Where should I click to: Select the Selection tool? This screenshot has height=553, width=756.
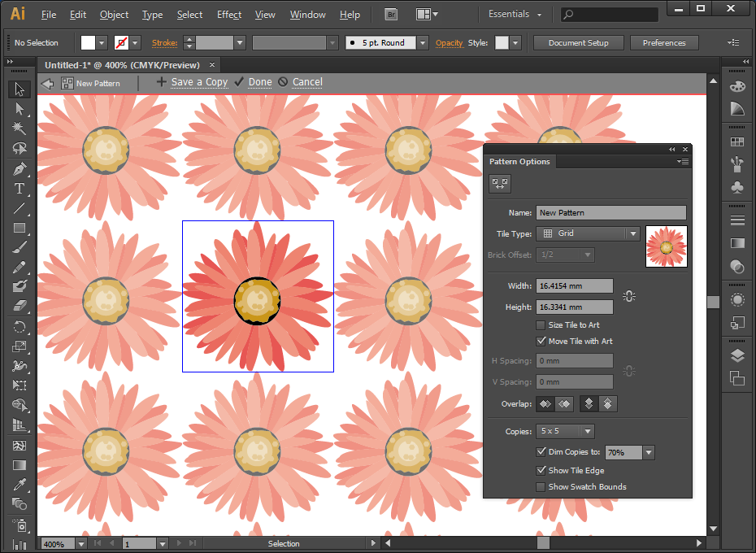[x=20, y=89]
